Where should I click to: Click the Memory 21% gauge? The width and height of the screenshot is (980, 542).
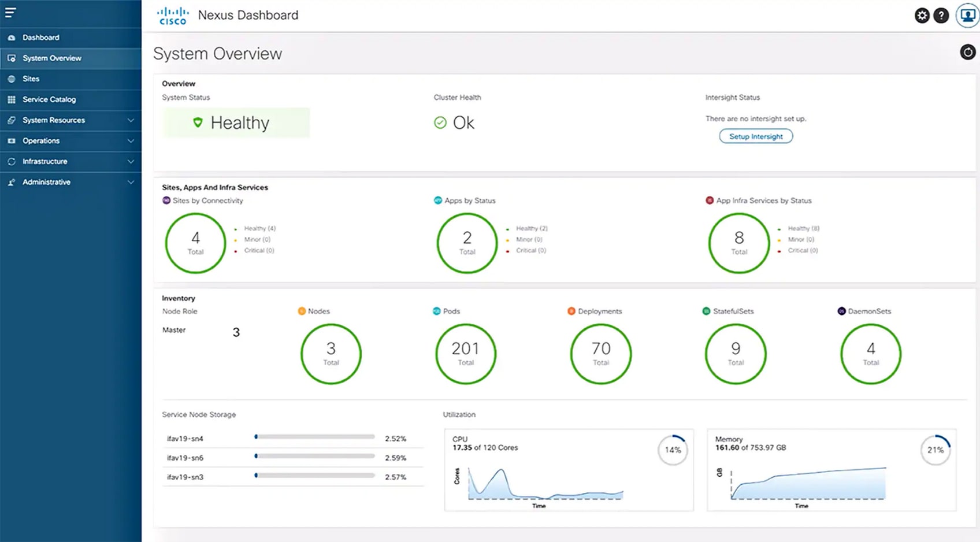click(x=936, y=450)
